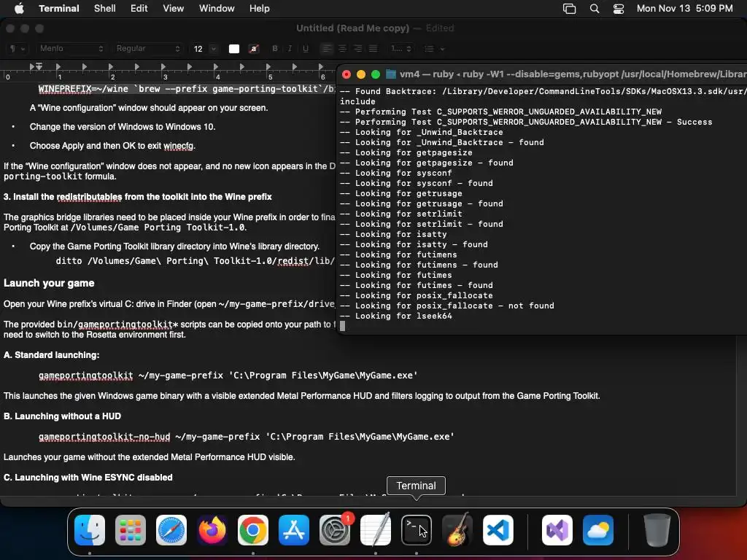The image size is (747, 560).
Task: Click 'posix_fallocate - not found' terminal line
Action: pyautogui.click(x=447, y=306)
